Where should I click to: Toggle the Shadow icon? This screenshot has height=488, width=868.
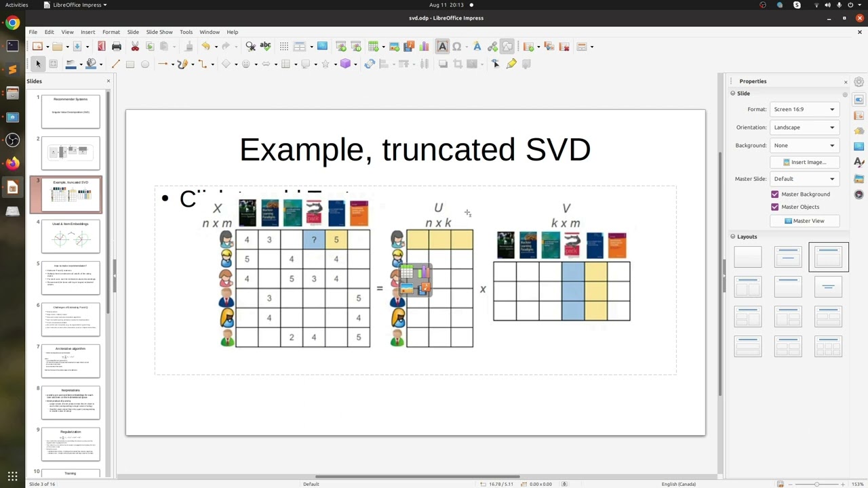pos(443,64)
